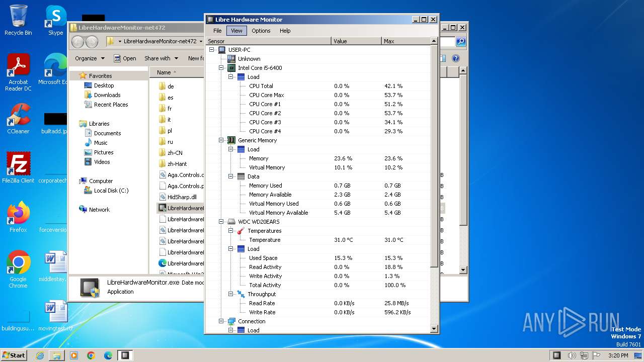Open the Help menu

coord(285,31)
